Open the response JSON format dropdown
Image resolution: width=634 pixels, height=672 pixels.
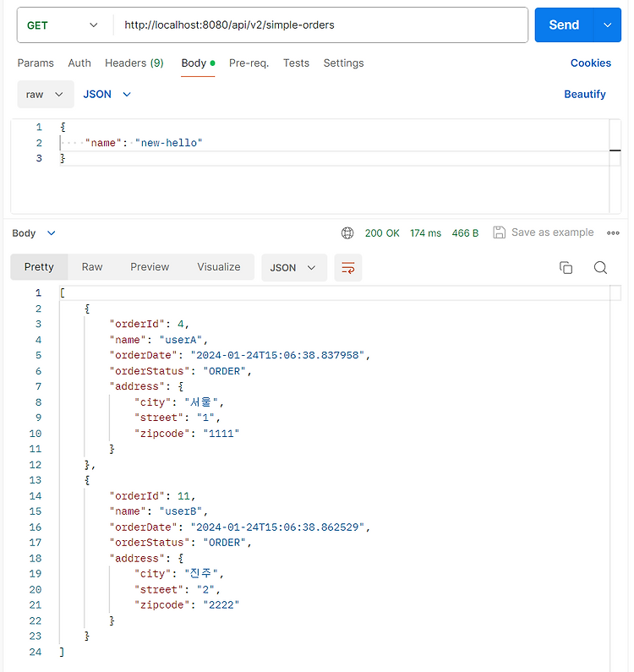point(294,268)
